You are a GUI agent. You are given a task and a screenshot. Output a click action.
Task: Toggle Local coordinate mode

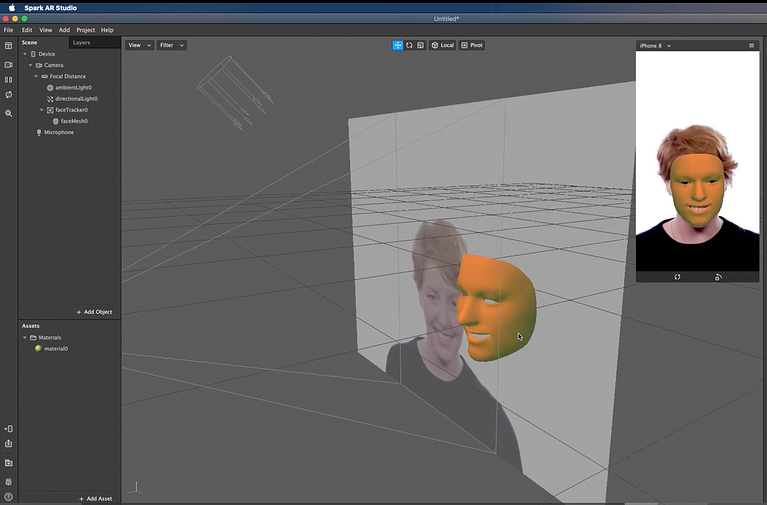coord(442,45)
